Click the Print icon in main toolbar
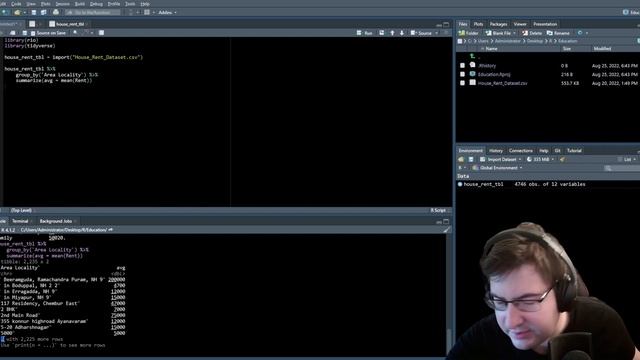Image resolution: width=640 pixels, height=360 pixels. tap(56, 13)
